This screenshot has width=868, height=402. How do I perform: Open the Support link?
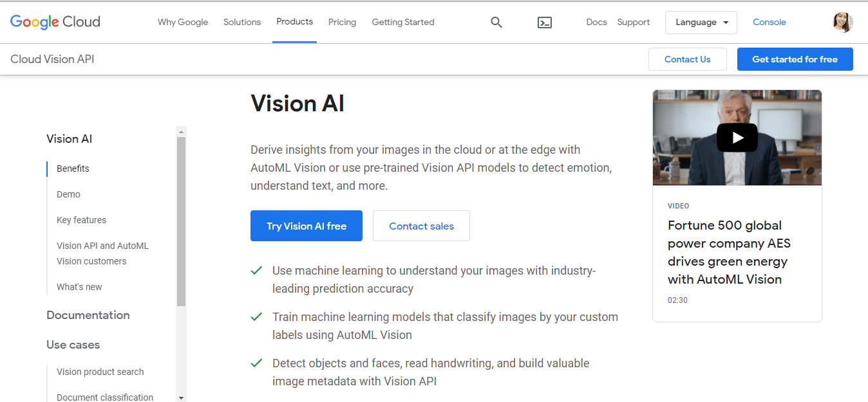coord(634,22)
